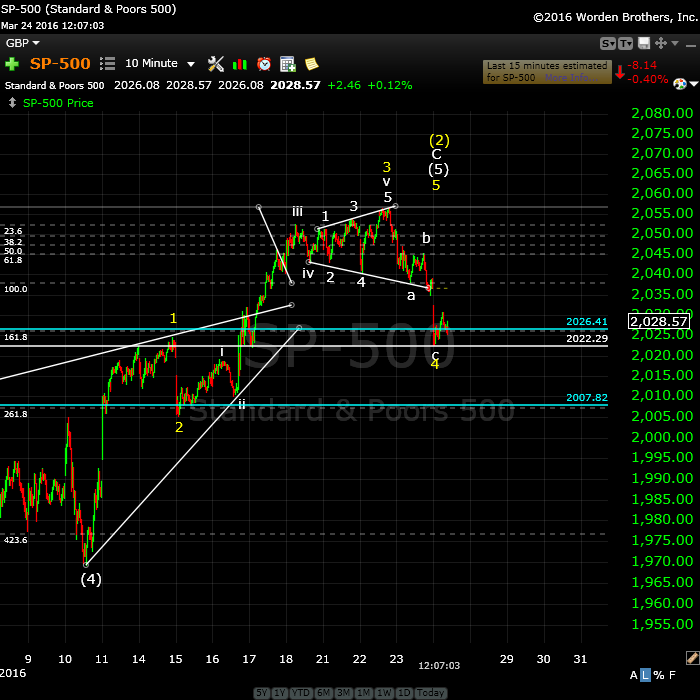
Task: Click the ruler drawing tools icon
Action: 692,658
